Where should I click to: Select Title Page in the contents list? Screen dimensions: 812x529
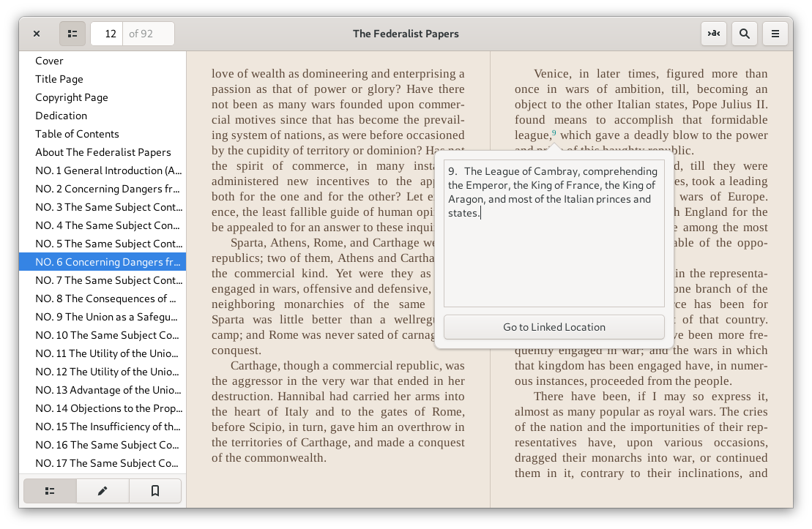coord(103,79)
